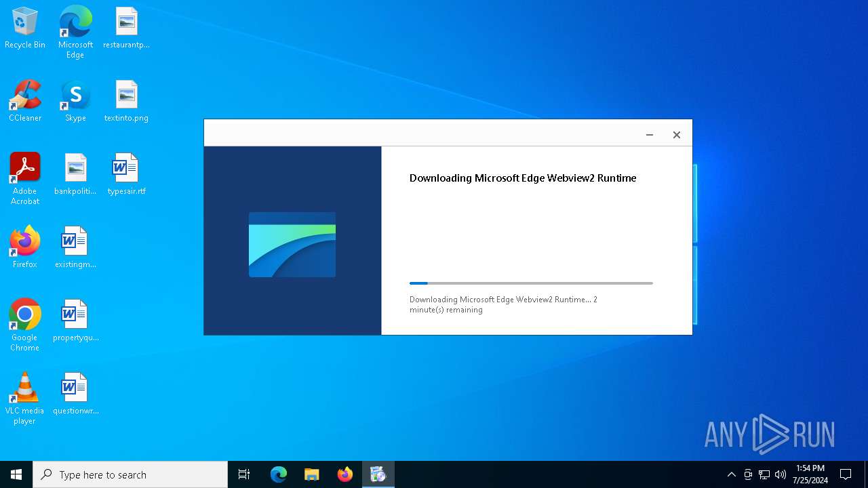
Task: Select the Skype desktop shortcut
Action: click(x=75, y=102)
